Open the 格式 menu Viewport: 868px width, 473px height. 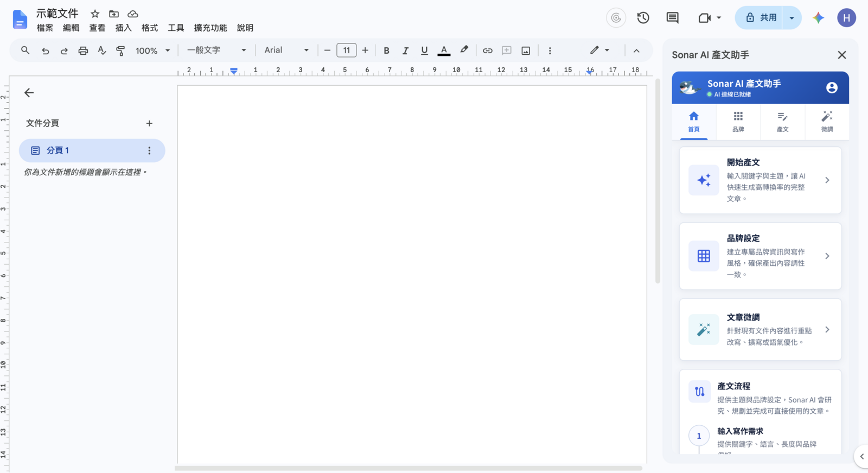pyautogui.click(x=150, y=28)
